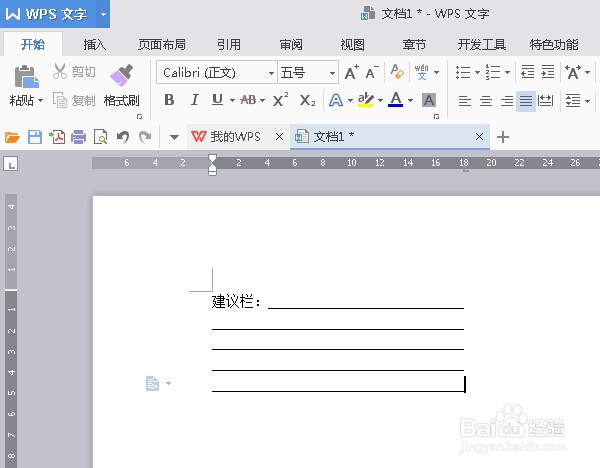The height and width of the screenshot is (468, 600).
Task: Align text left
Action: click(x=465, y=101)
